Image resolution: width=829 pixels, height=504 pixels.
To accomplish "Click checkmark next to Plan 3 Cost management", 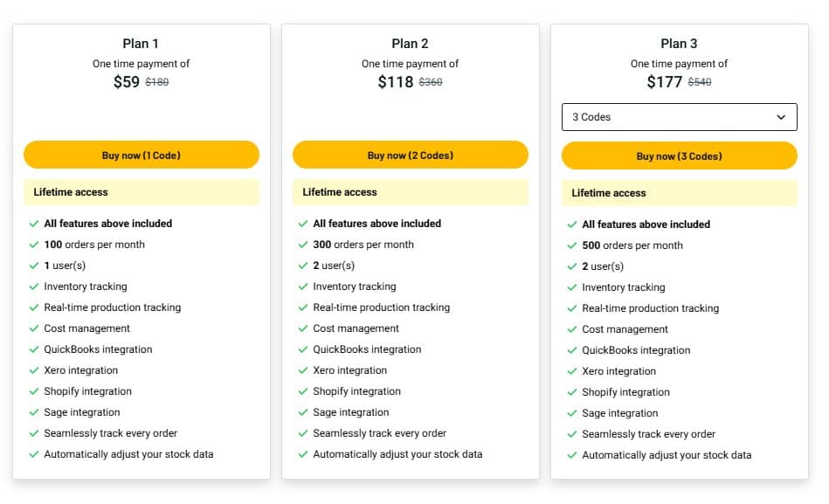I will pyautogui.click(x=572, y=329).
